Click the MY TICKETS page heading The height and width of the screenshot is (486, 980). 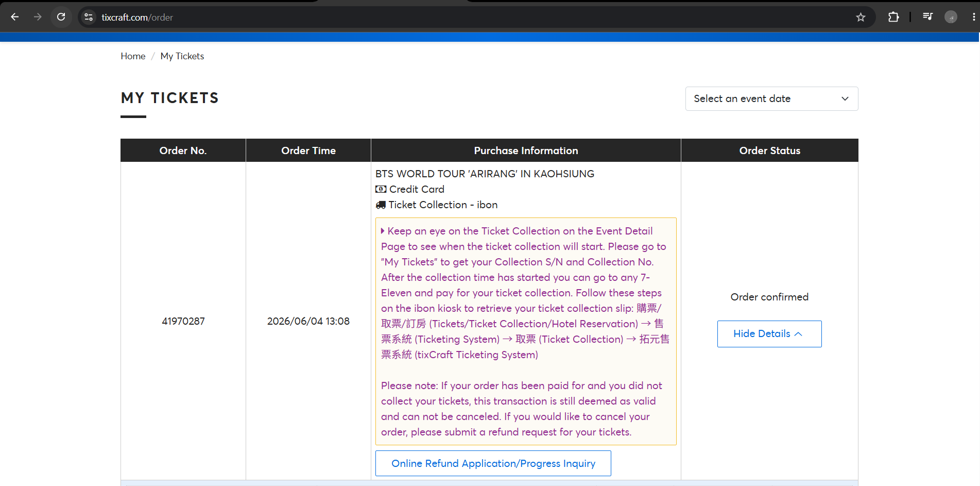click(x=170, y=98)
